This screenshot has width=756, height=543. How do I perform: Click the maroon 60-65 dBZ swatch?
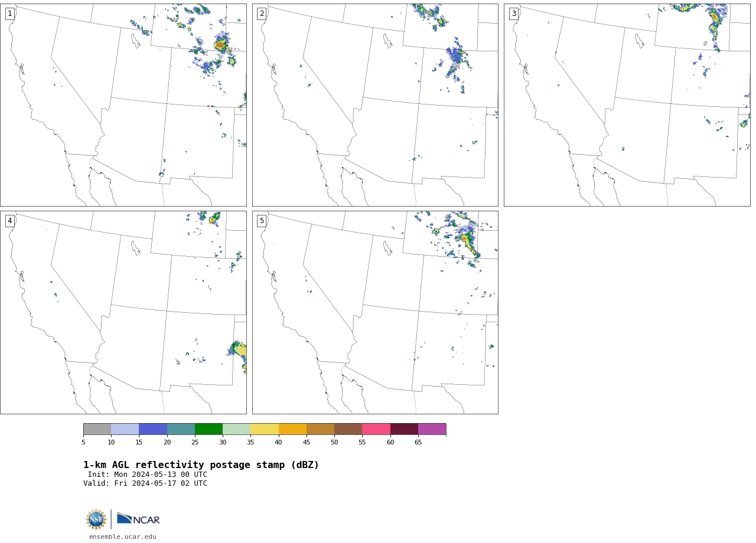[x=404, y=429]
